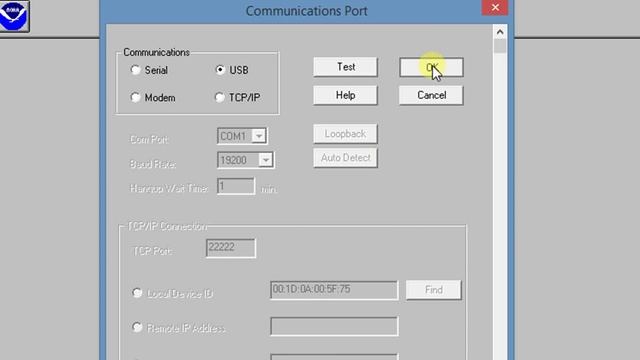Cancel the Communications Port dialog

(431, 95)
